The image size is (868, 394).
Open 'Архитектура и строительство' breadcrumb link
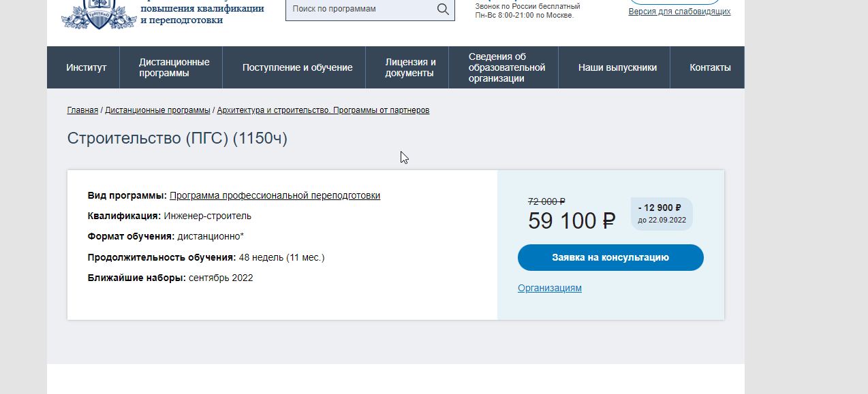click(x=323, y=110)
